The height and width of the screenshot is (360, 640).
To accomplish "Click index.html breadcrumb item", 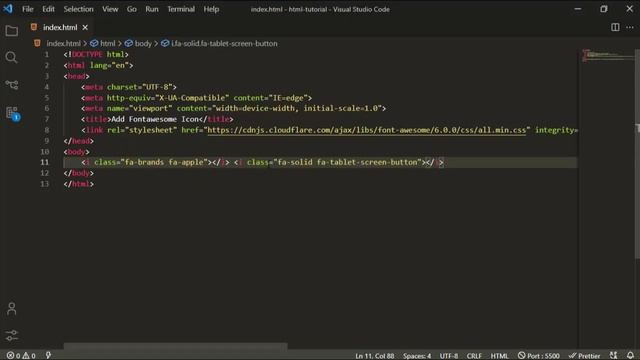I will (63, 43).
